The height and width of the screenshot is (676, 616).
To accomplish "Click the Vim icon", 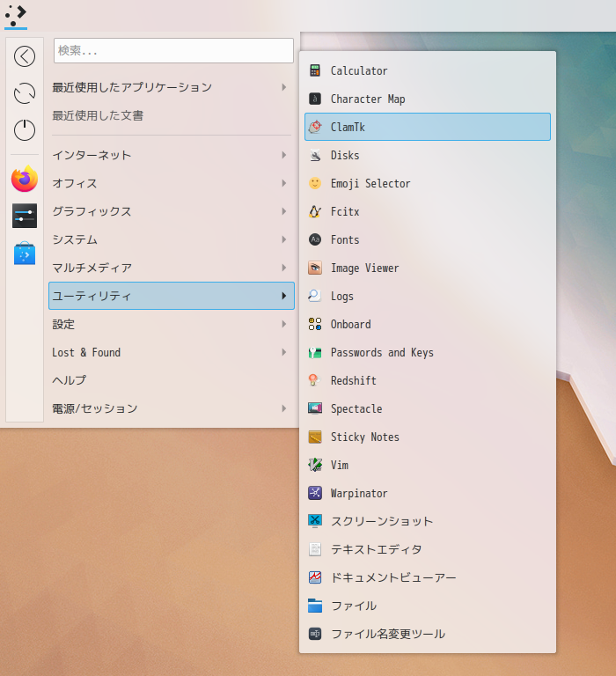I will click(315, 465).
